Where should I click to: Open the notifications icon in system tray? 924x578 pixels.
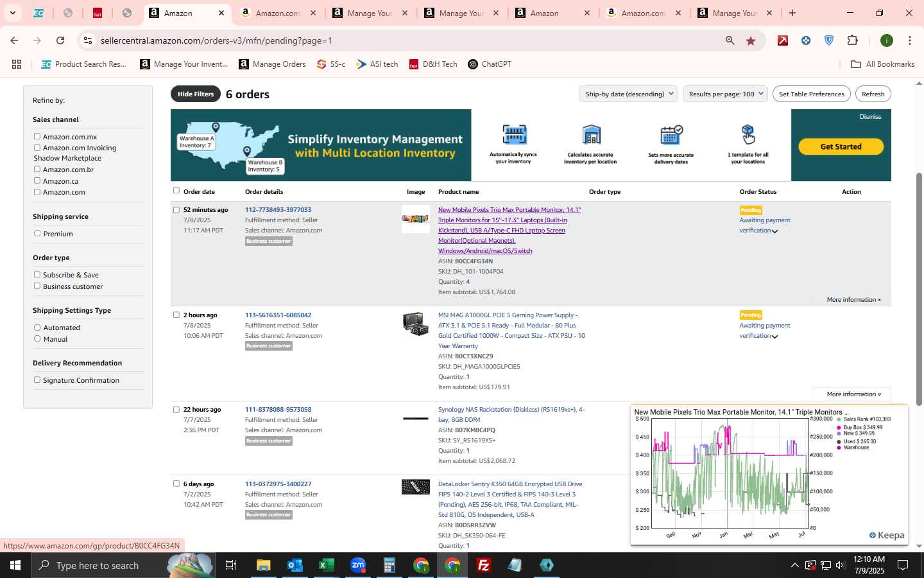coord(903,565)
